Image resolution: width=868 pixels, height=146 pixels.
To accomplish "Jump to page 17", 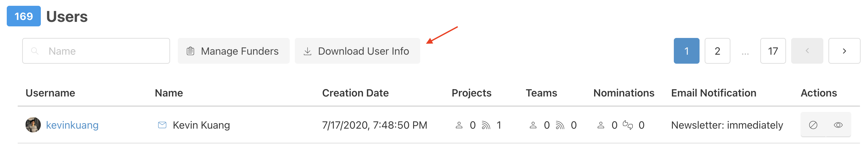I will tap(773, 51).
